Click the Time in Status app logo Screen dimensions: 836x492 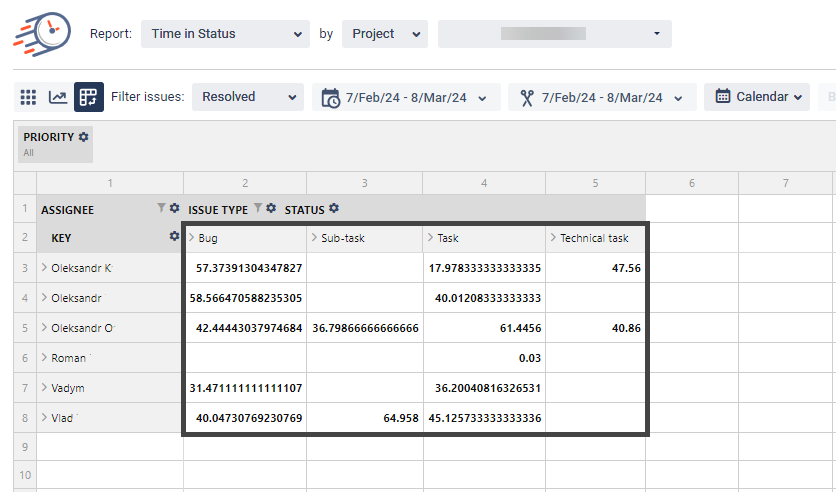[x=42, y=35]
